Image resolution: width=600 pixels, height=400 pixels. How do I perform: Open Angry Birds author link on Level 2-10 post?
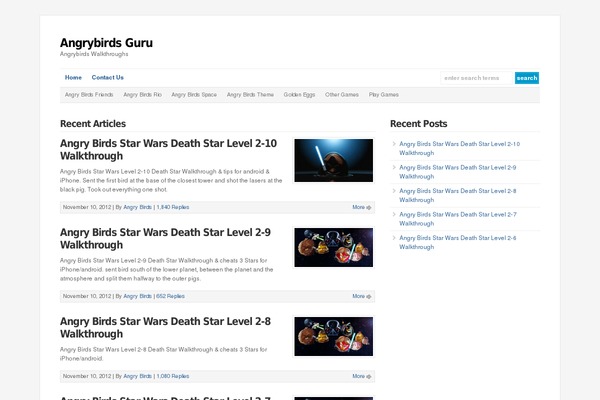click(x=137, y=207)
